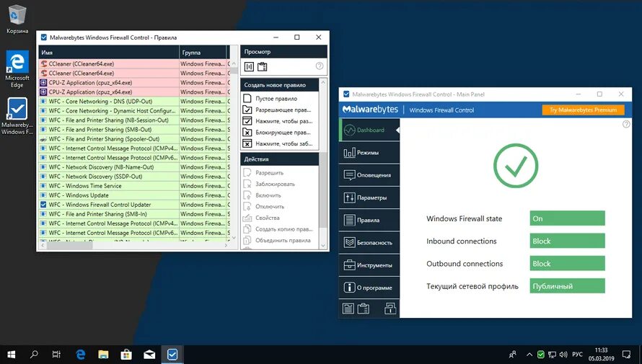Click green firewall shield tray icon
This screenshot has width=642, height=364.
coord(540,355)
